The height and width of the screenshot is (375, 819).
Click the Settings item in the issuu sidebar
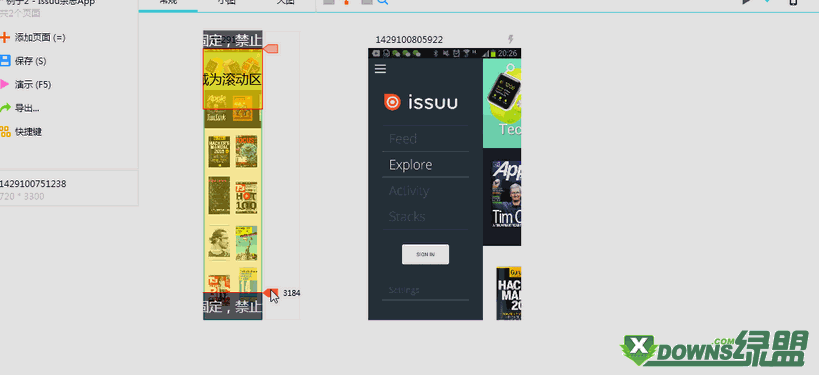click(404, 290)
